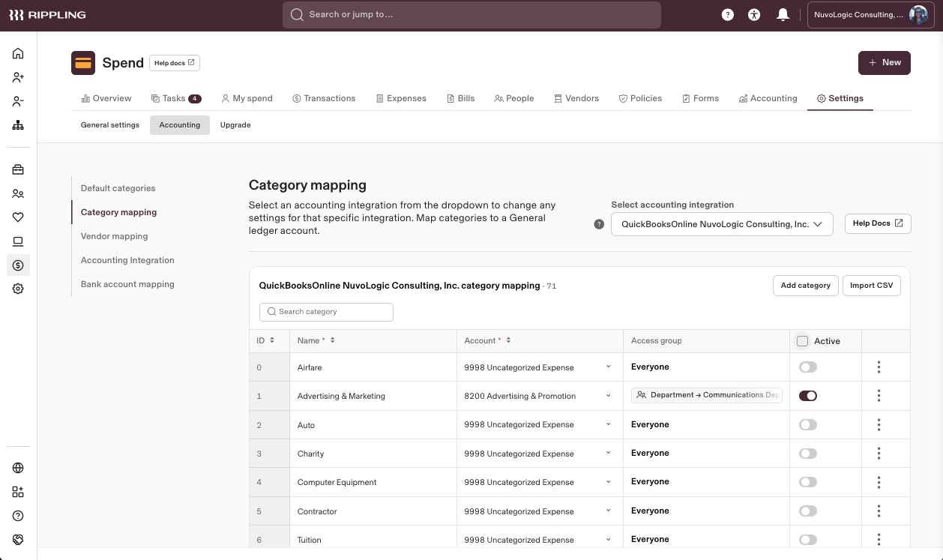Select Vendor mapping in the side menu

click(x=114, y=236)
